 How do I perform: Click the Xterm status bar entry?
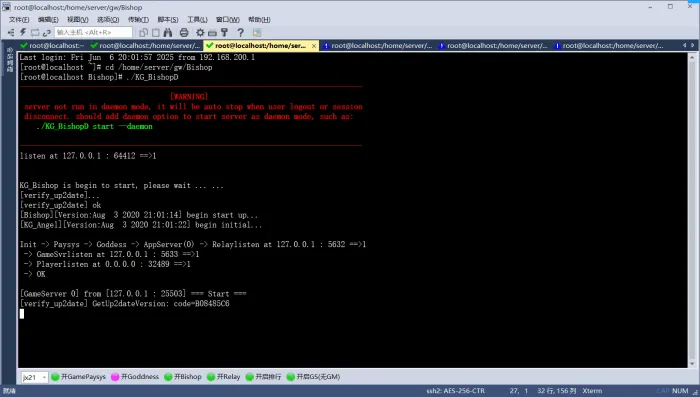point(592,391)
